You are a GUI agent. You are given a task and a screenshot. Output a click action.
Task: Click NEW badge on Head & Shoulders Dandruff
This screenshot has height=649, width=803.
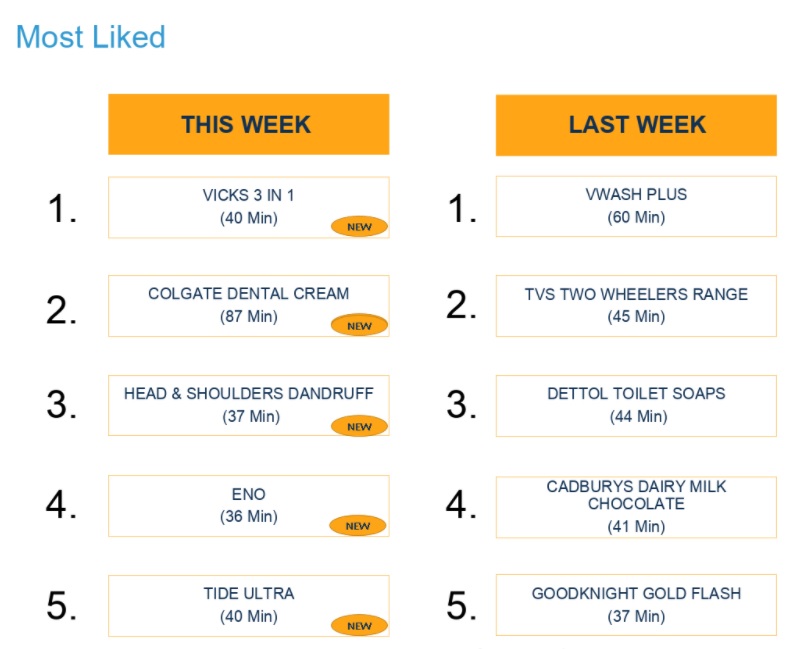pyautogui.click(x=359, y=426)
